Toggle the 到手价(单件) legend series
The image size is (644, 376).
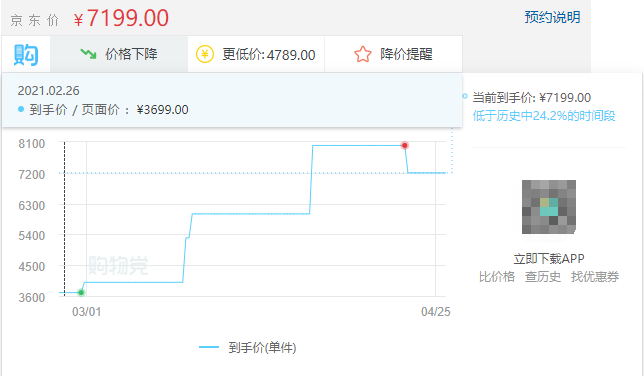248,348
